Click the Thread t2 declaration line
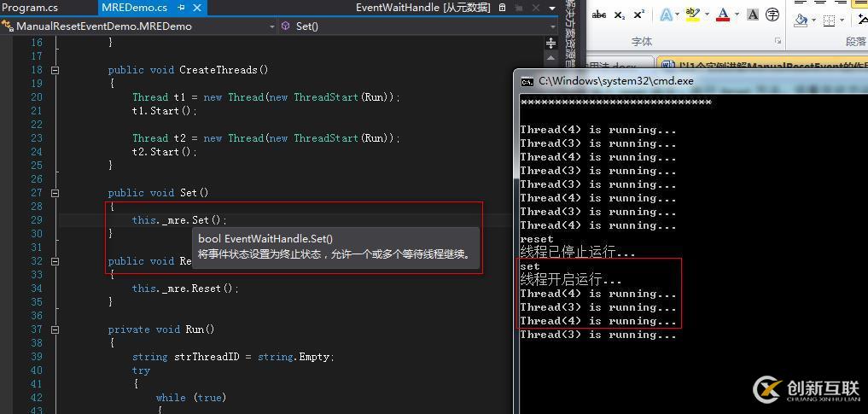 (265, 138)
